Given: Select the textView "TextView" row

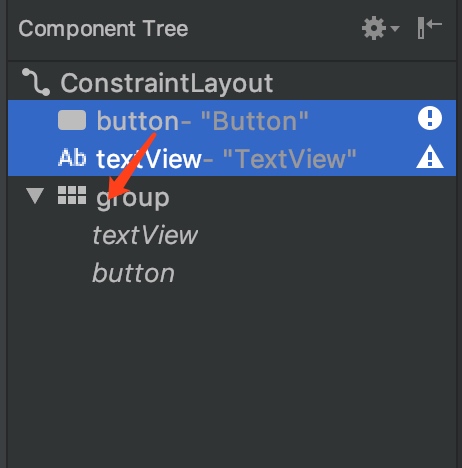Looking at the screenshot, I should click(x=232, y=157).
